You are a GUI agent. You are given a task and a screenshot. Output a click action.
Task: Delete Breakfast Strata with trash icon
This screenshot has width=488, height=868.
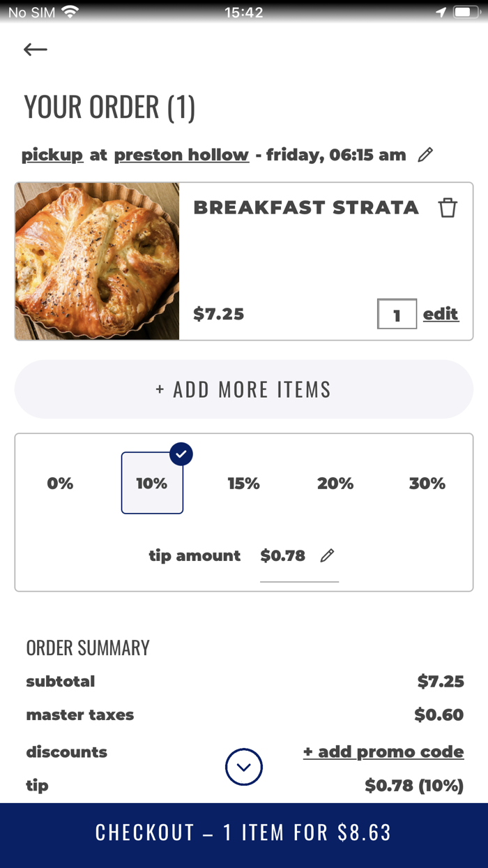point(448,208)
